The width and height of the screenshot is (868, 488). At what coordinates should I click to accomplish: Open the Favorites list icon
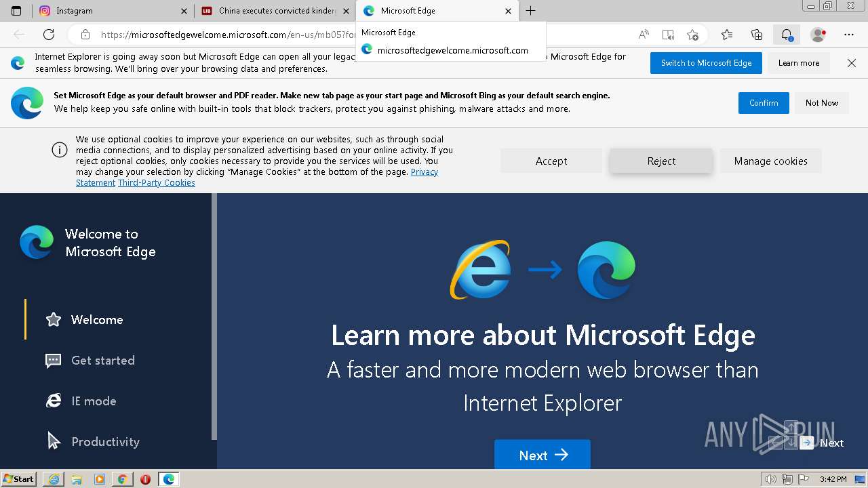click(x=727, y=35)
